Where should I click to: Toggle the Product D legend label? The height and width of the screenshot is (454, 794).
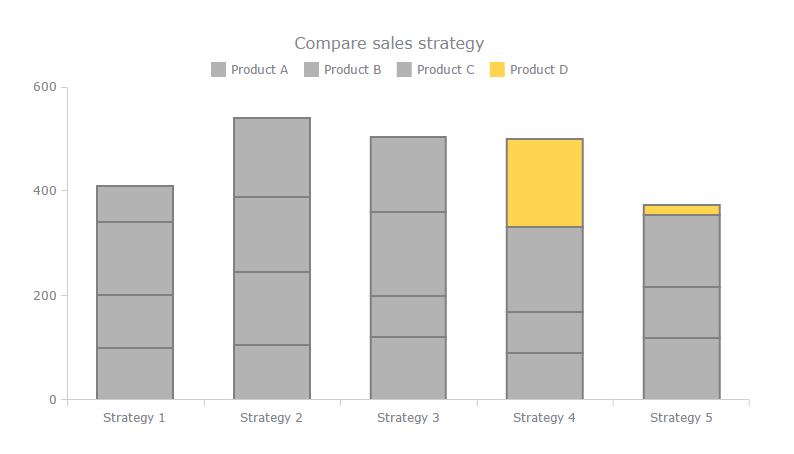tap(539, 70)
